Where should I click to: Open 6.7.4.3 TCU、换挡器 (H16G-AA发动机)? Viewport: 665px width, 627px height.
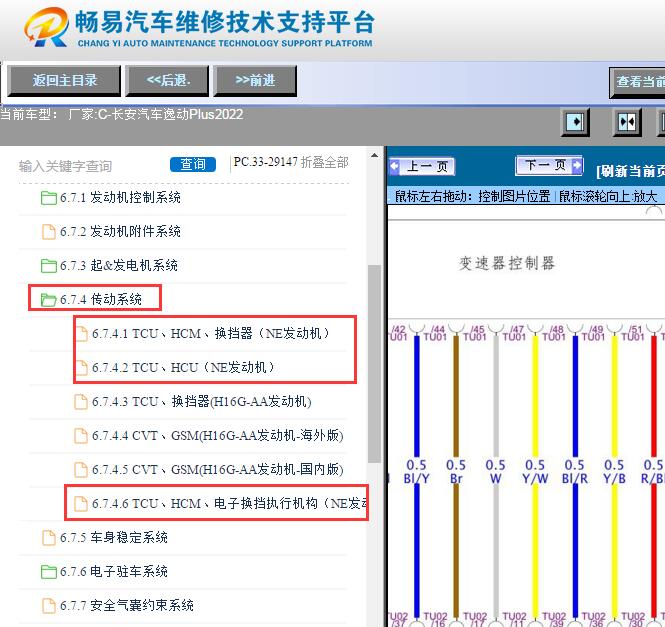pyautogui.click(x=202, y=401)
